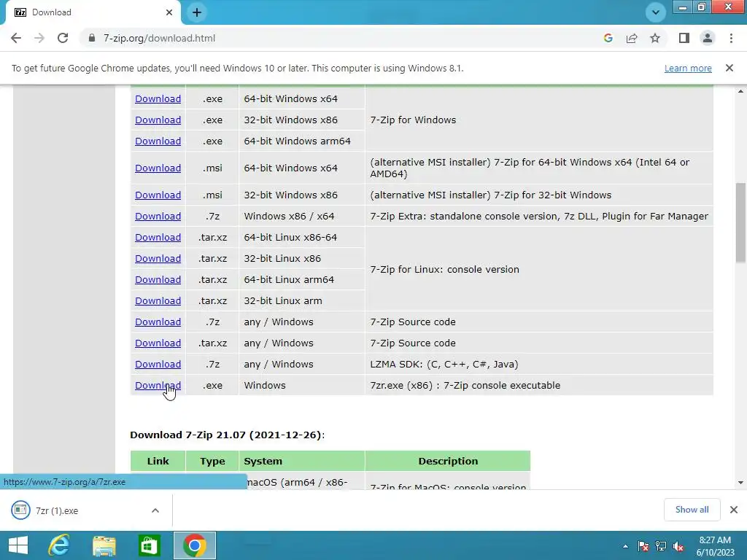This screenshot has height=560, width=747.
Task: Download the 32-bit Linux x86 tarball
Action: (x=158, y=259)
